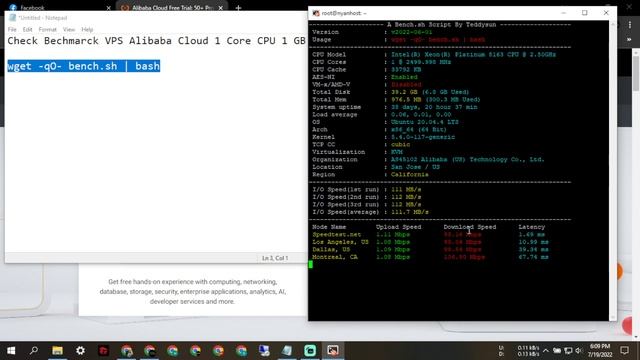Open the computer monitor icon on taskbar
640x360 pixels.
(x=264, y=351)
